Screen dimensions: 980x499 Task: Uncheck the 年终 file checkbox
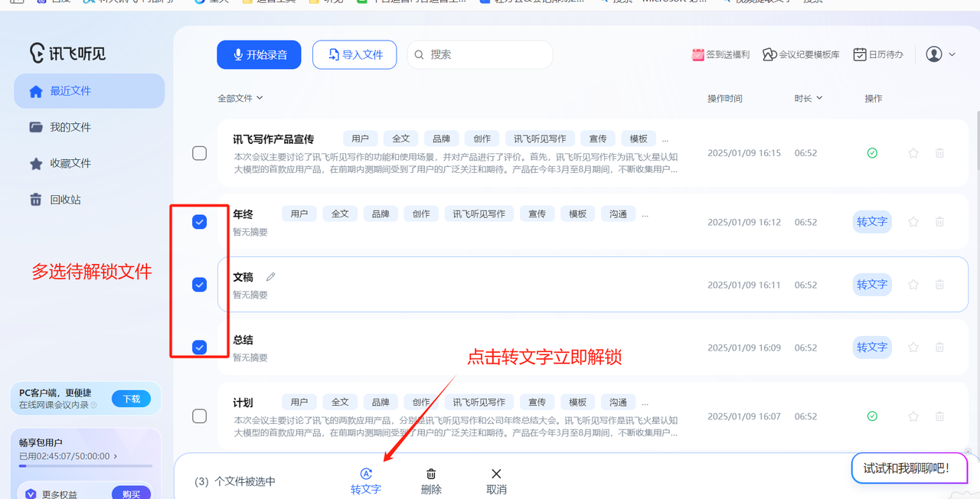click(199, 222)
